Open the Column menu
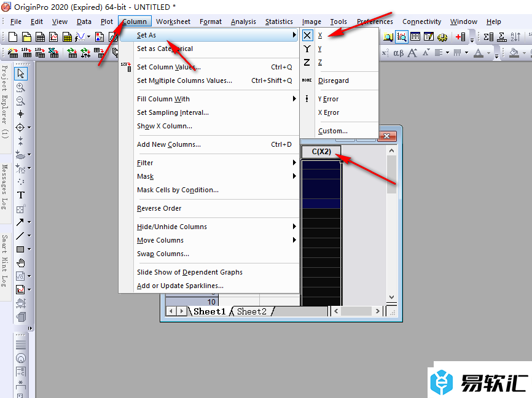Image resolution: width=532 pixels, height=398 pixels. (x=135, y=21)
